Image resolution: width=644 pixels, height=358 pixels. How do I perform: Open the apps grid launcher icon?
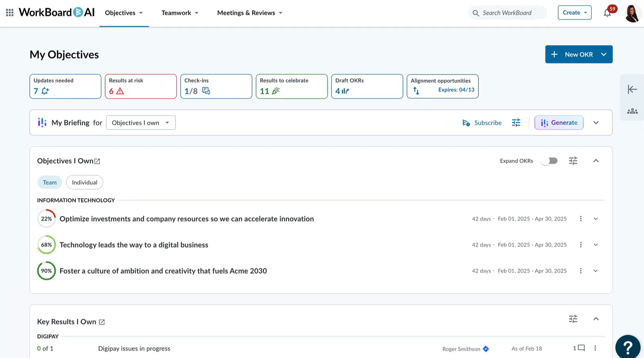tap(10, 13)
